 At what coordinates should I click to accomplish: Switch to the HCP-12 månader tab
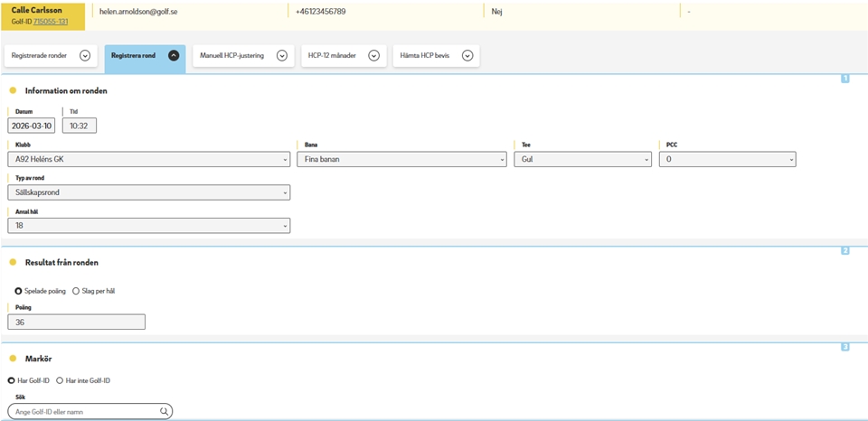[x=332, y=55]
